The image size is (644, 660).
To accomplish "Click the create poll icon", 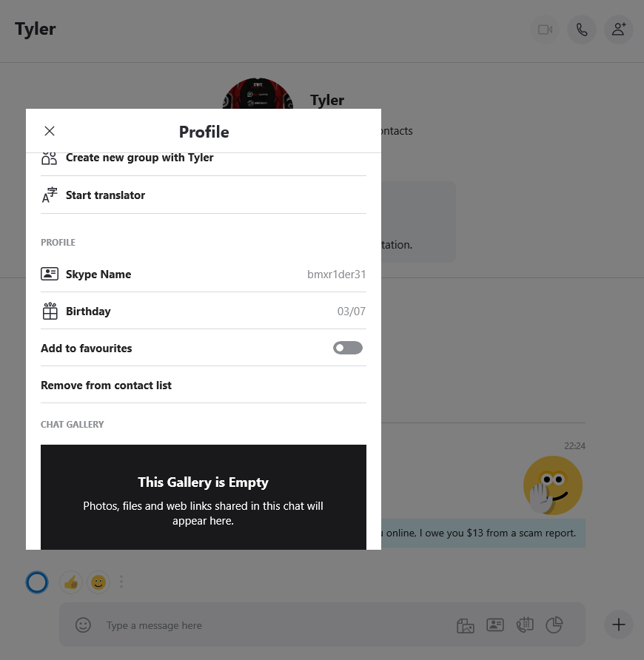I will pos(554,624).
